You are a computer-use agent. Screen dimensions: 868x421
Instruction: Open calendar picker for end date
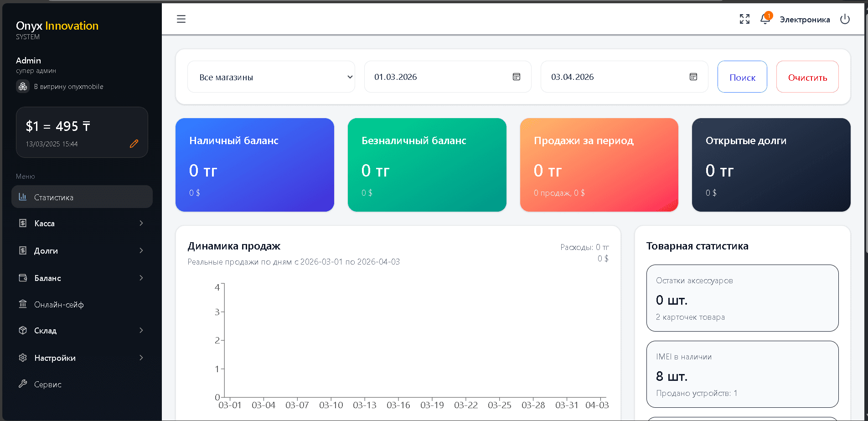pyautogui.click(x=693, y=77)
